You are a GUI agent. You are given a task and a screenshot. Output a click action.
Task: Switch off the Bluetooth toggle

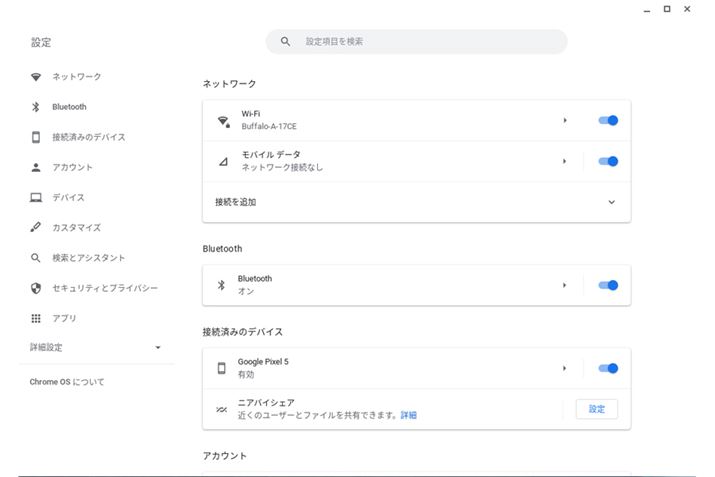[x=608, y=285]
